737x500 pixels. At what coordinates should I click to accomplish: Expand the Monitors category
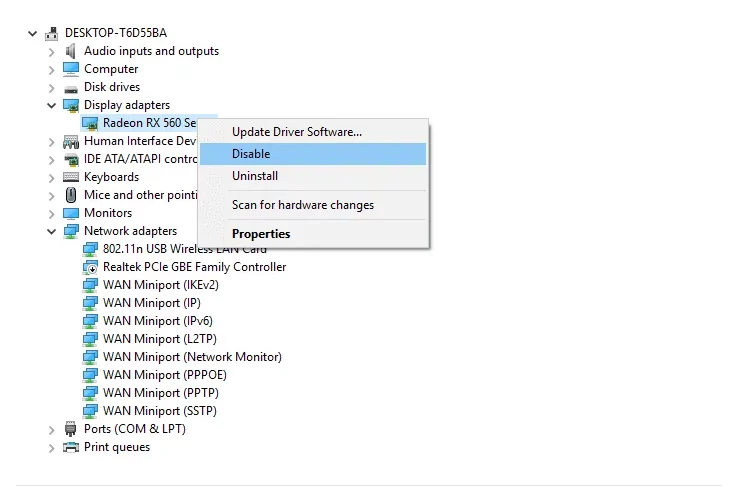51,214
